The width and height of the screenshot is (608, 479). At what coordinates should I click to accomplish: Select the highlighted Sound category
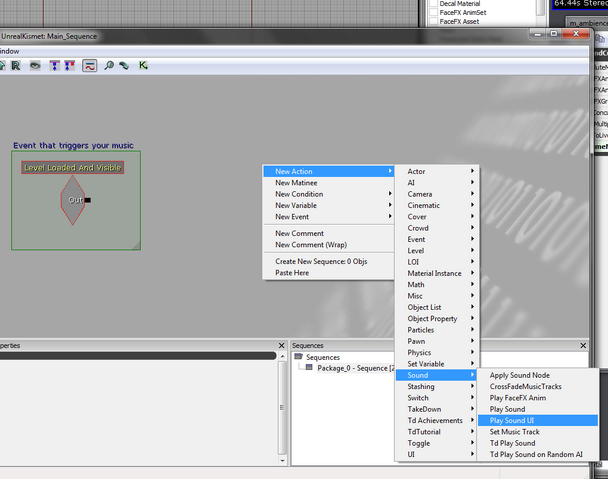pyautogui.click(x=437, y=375)
